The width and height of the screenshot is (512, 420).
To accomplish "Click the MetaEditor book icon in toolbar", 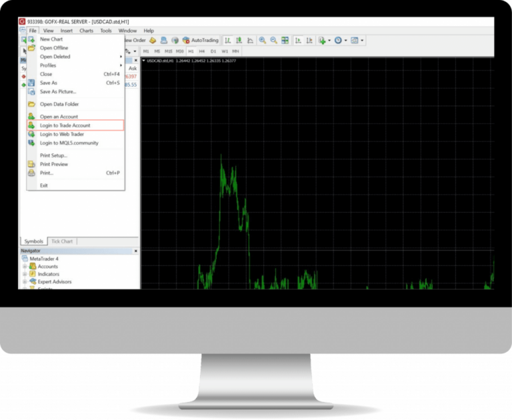I will click(x=153, y=40).
